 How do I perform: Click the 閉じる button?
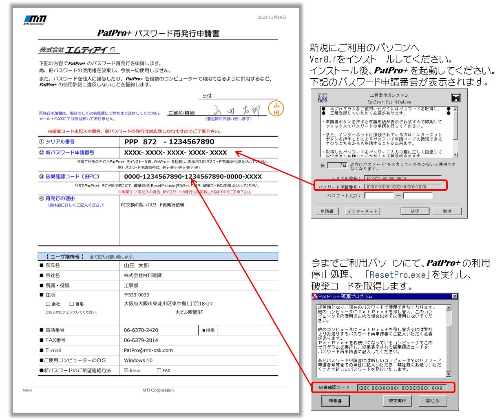tap(433, 401)
